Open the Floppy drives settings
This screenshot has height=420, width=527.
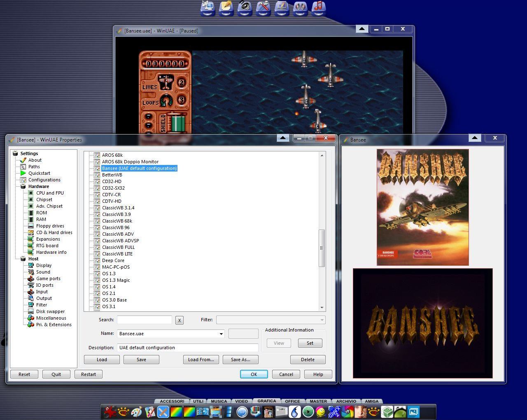50,226
